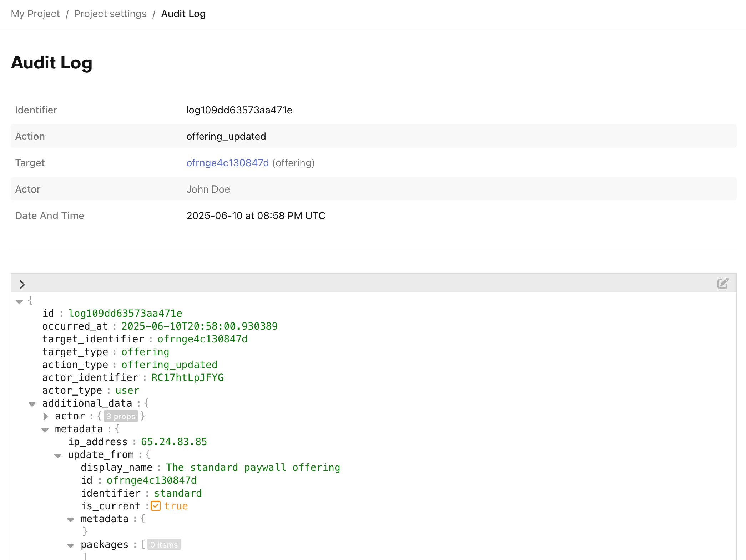Collapse the nested metadata under update_from
This screenshot has width=746, height=560.
(71, 519)
